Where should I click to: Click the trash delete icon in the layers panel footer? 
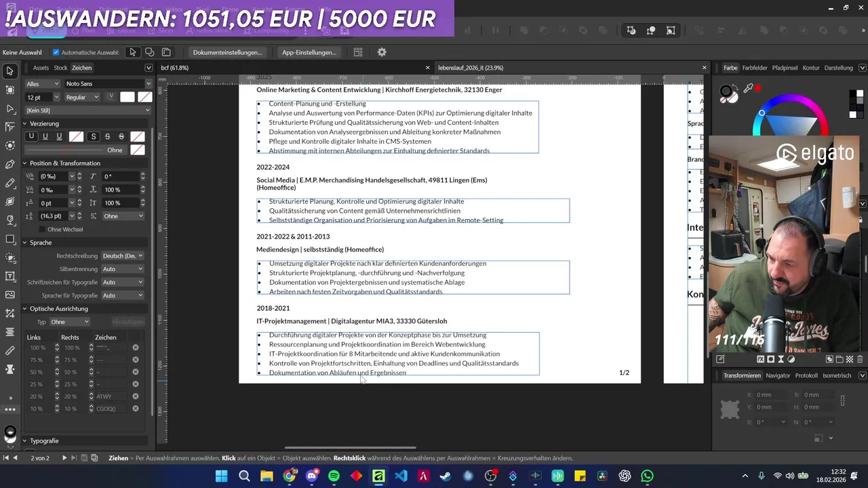pos(861,359)
